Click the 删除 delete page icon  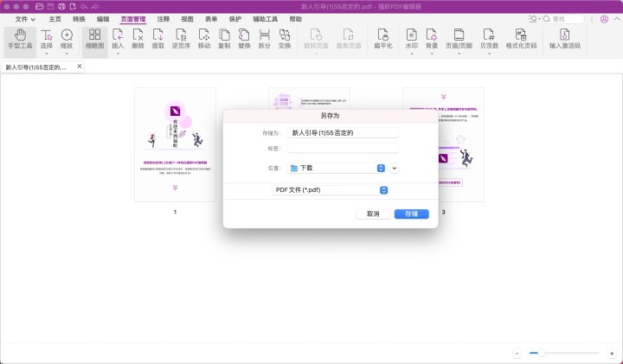click(138, 39)
